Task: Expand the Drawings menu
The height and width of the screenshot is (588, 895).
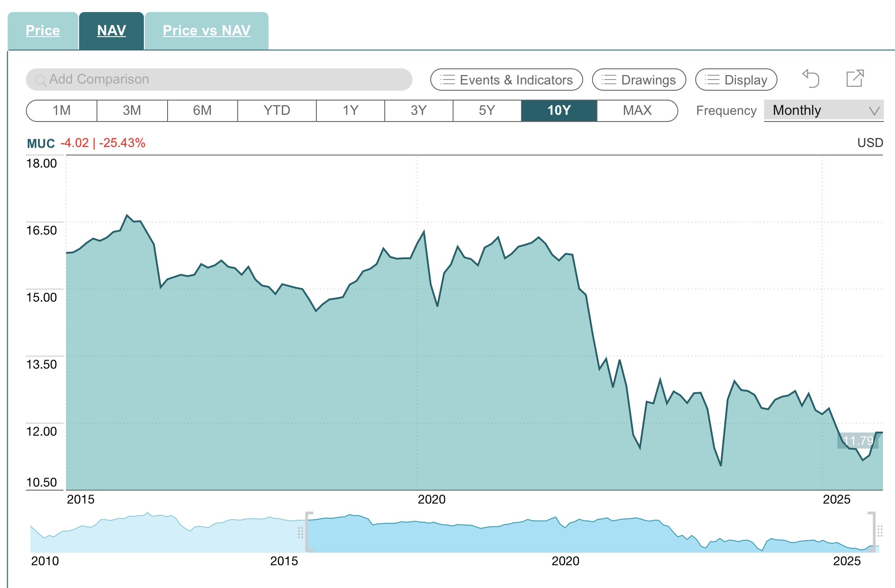Action: (x=648, y=80)
